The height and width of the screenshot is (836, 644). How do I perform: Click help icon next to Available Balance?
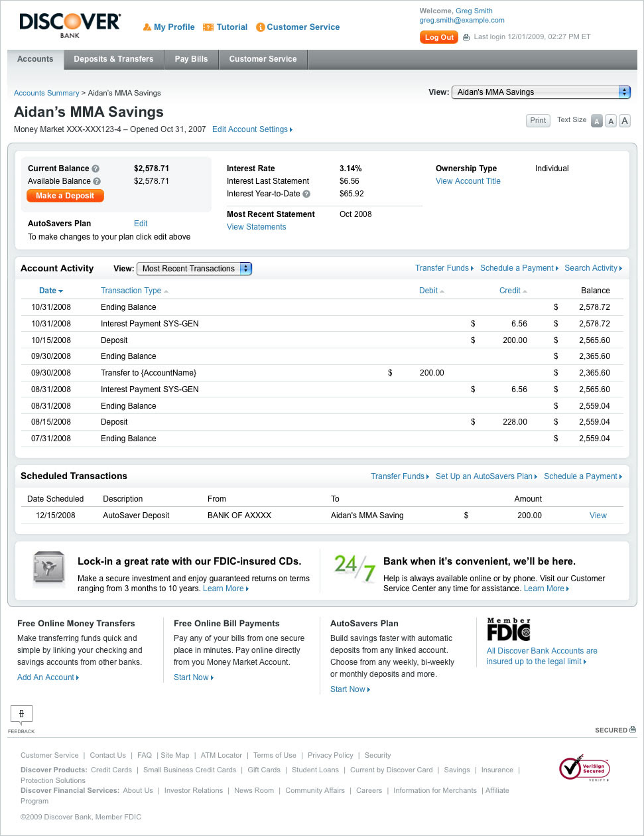click(97, 181)
